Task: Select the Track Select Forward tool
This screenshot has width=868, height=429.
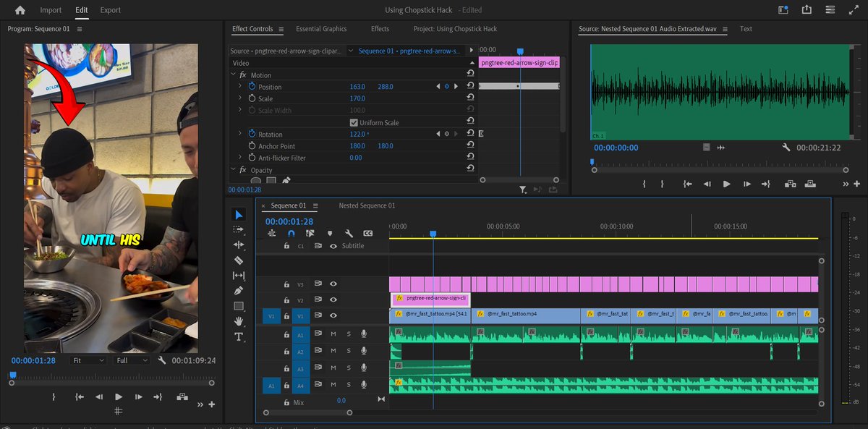Action: point(239,229)
